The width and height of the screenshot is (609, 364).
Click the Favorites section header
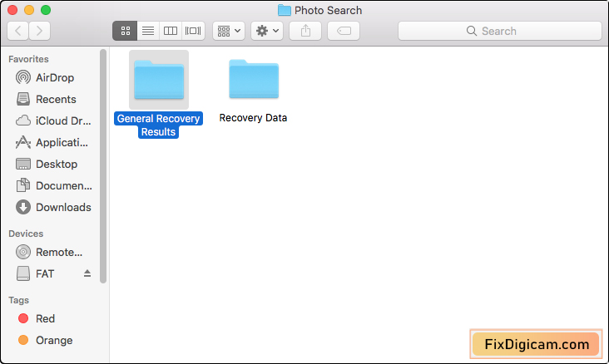pyautogui.click(x=28, y=59)
